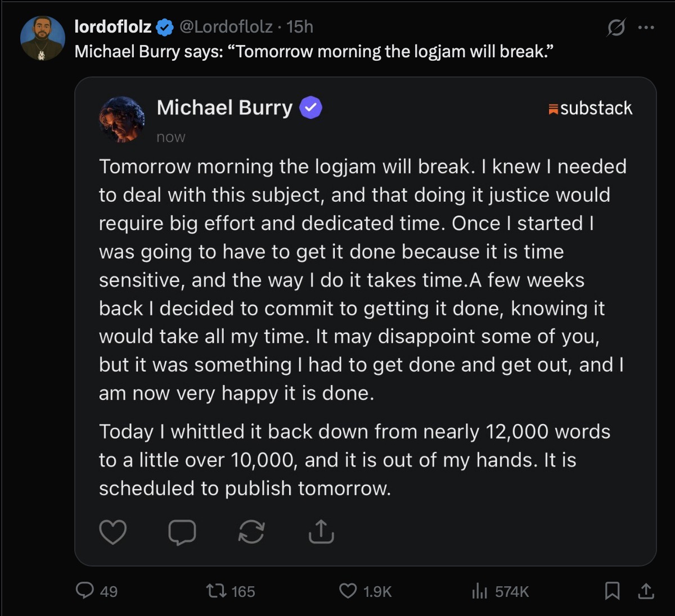Click the share arrow in the Substack note

tap(321, 532)
